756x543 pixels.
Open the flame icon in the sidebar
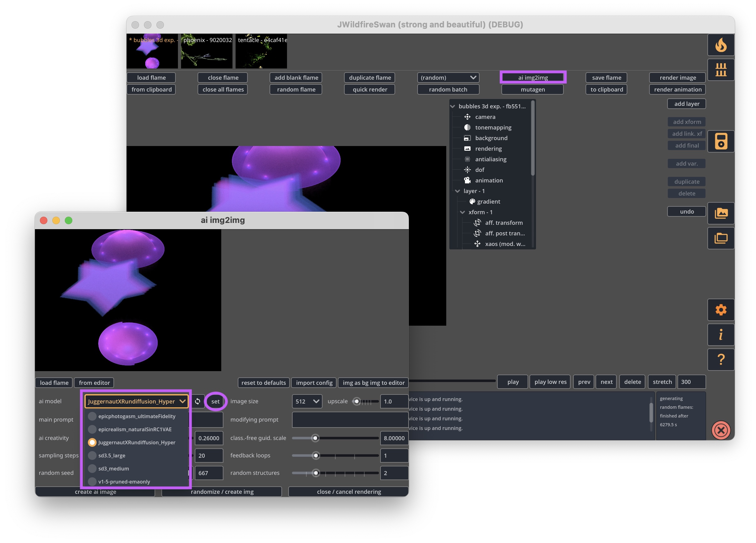(721, 45)
